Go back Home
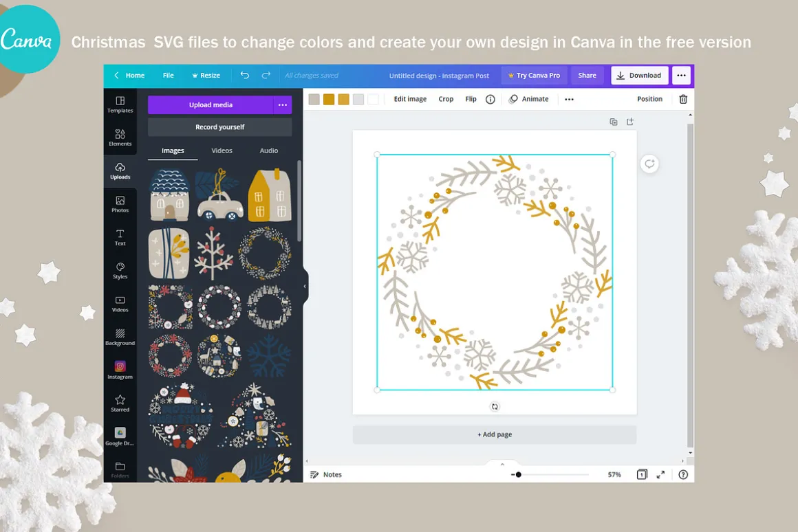 click(129, 76)
